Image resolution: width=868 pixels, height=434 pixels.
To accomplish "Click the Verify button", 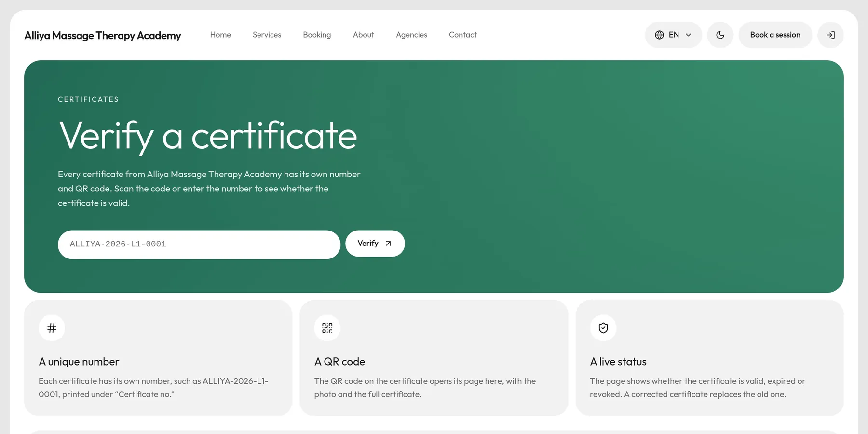I will click(375, 244).
